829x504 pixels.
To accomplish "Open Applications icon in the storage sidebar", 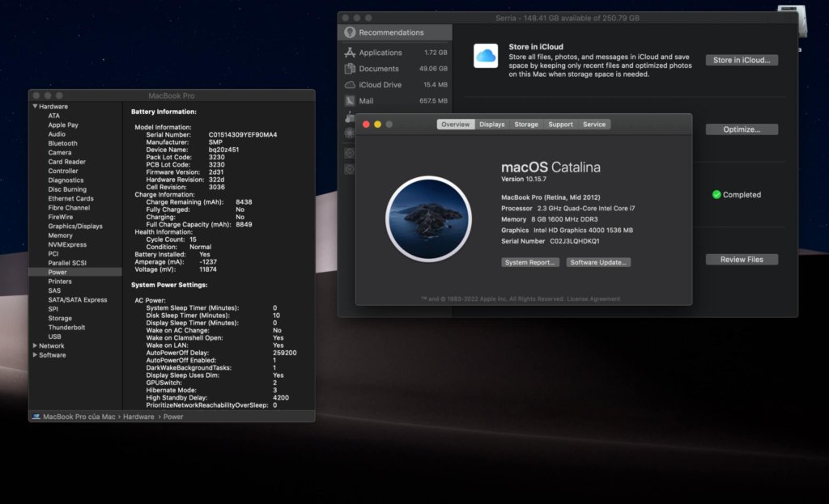I will [x=350, y=53].
